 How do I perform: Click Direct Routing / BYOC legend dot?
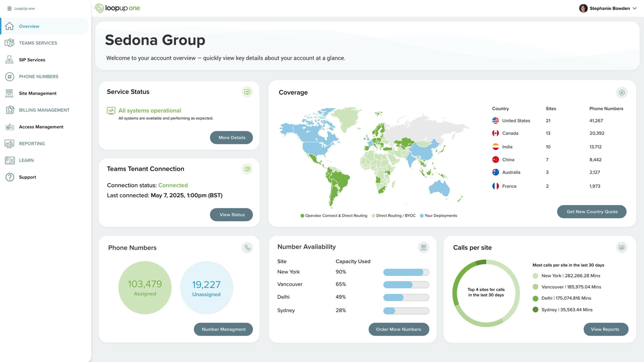[x=373, y=216]
